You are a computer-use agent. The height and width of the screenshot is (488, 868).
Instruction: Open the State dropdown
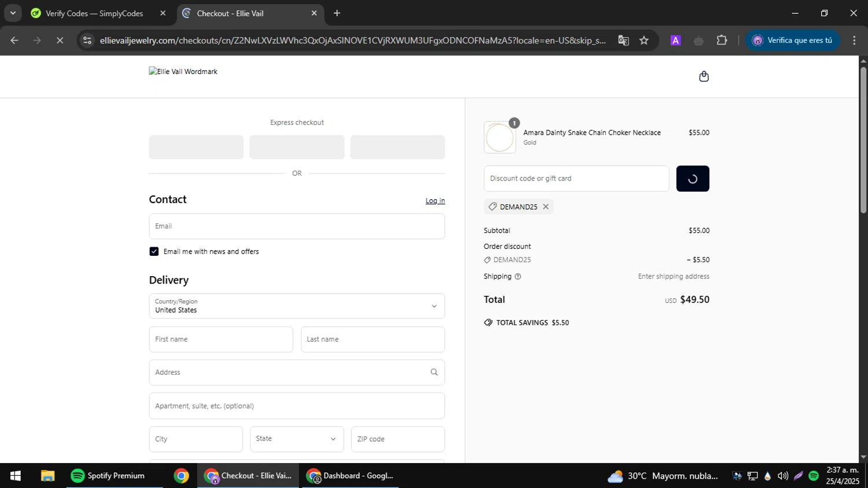coord(297,439)
